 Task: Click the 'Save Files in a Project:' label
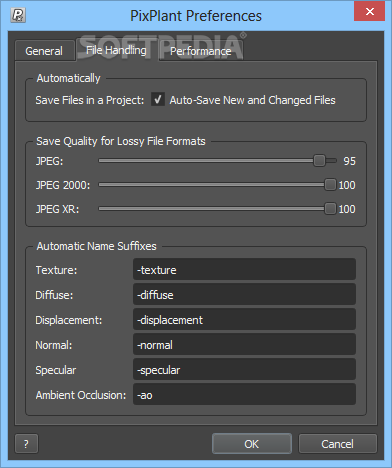[90, 100]
